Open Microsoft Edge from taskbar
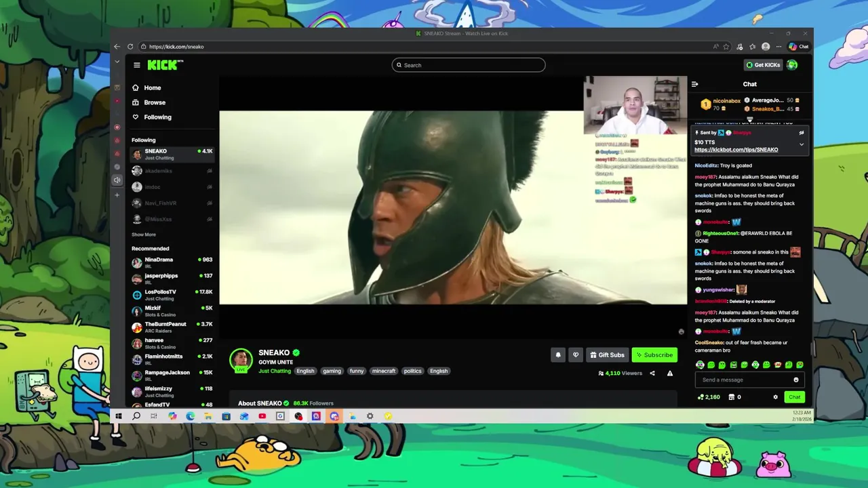 [191, 416]
